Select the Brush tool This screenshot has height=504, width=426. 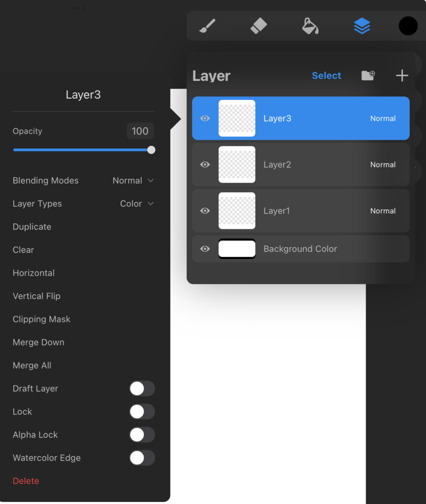tap(206, 26)
